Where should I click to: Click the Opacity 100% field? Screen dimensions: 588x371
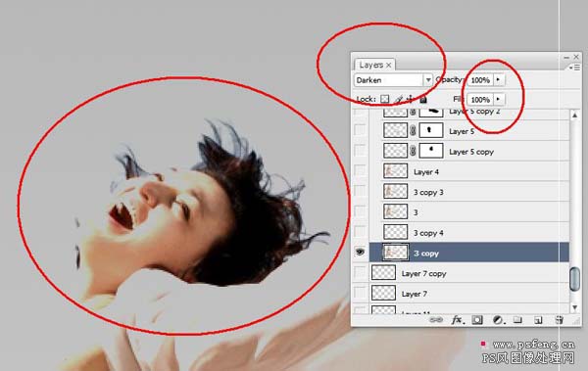click(x=480, y=80)
